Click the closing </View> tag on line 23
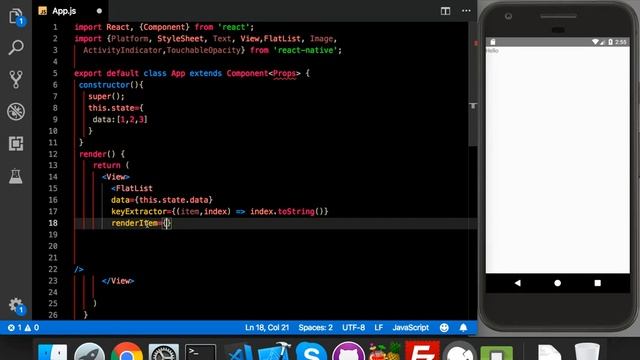Image resolution: width=640 pixels, height=360 pixels. click(x=118, y=281)
